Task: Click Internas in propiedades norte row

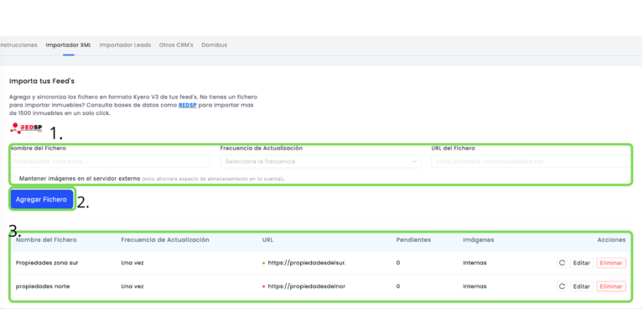Action: [475, 286]
